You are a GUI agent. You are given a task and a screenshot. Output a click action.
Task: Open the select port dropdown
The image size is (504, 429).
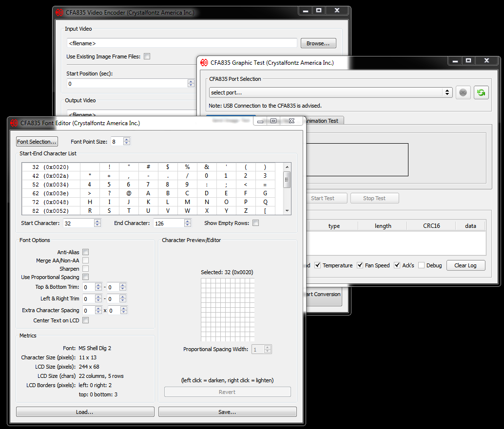[x=330, y=93]
